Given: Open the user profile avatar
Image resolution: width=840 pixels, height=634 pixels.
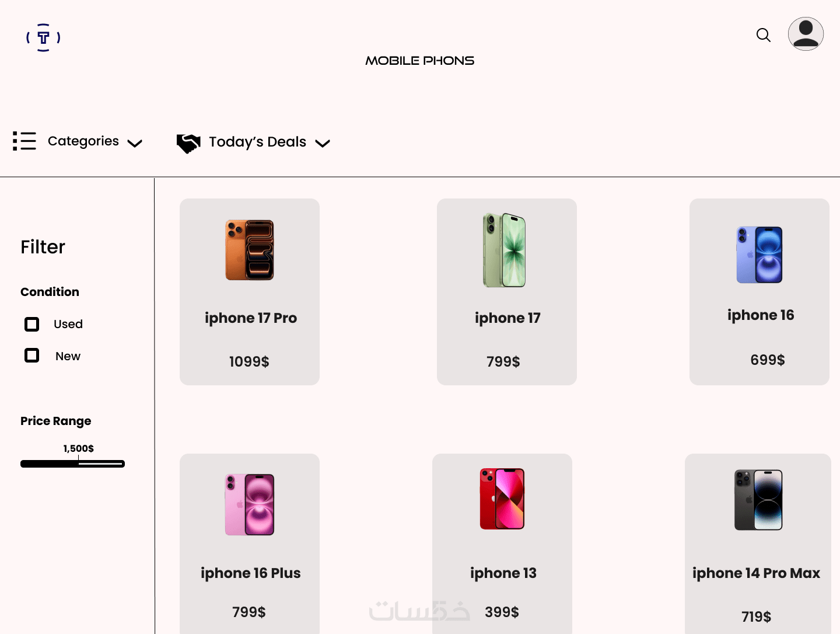Looking at the screenshot, I should [x=806, y=34].
